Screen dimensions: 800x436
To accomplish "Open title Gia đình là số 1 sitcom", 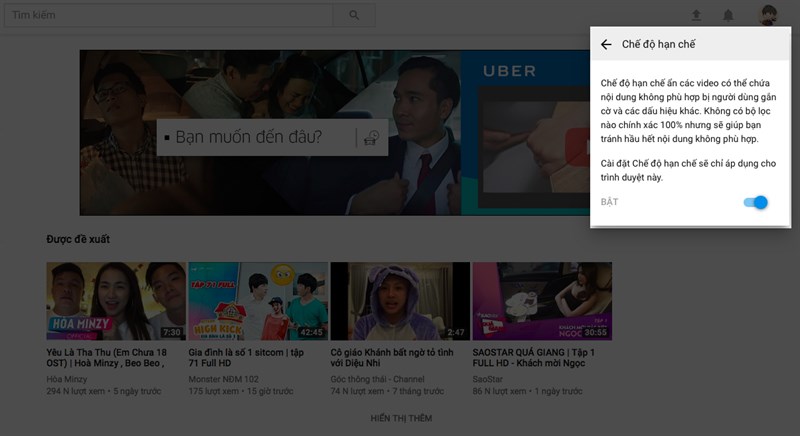I will tap(246, 357).
